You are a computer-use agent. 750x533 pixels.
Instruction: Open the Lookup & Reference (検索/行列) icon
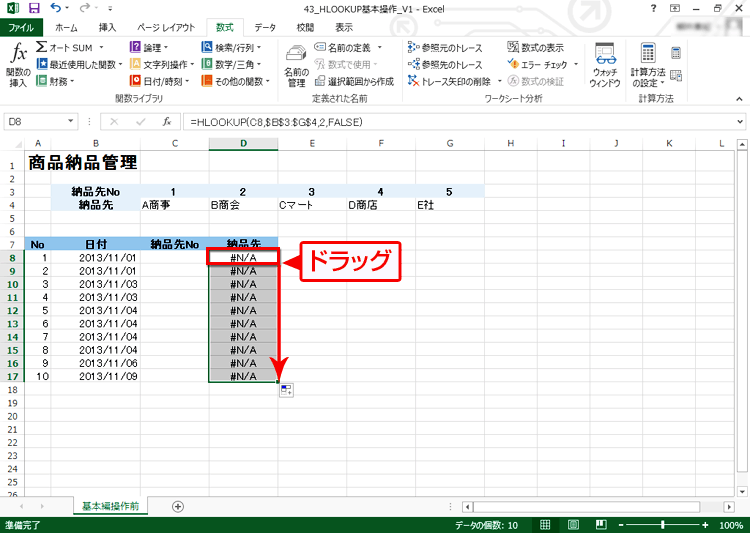click(x=207, y=47)
